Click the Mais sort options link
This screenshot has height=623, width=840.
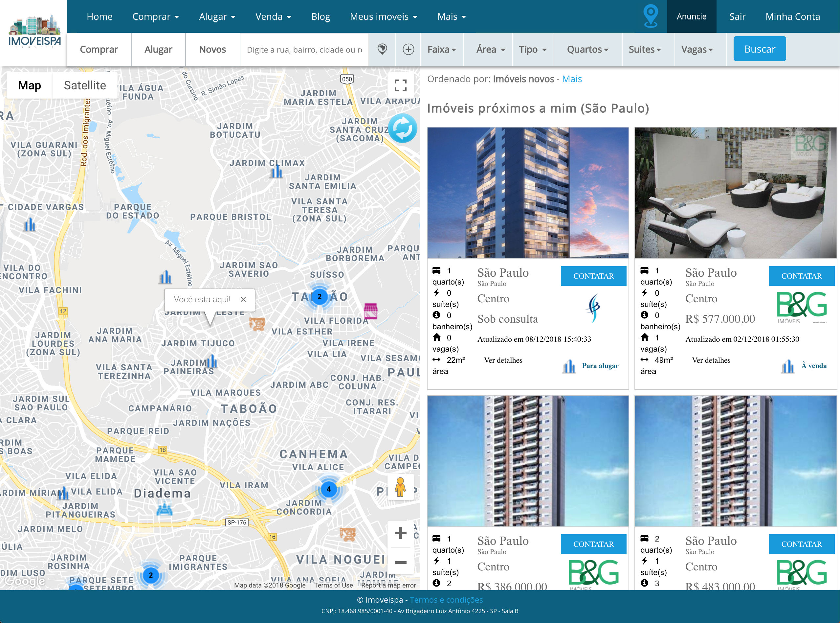click(572, 79)
